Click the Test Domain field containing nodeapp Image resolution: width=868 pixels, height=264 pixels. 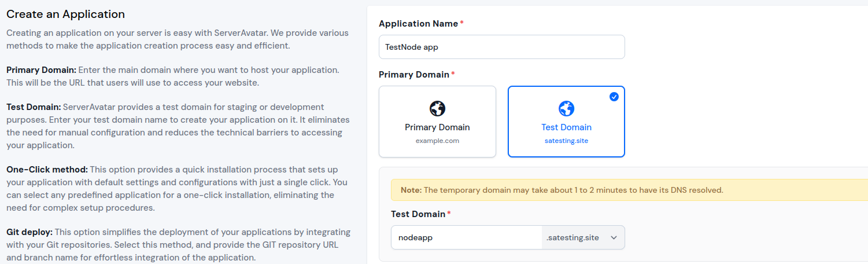(x=467, y=237)
